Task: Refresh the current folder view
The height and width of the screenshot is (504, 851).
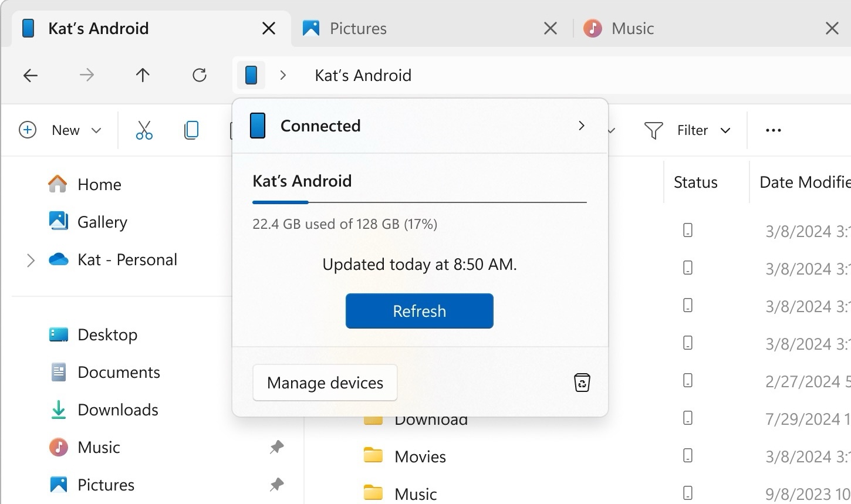Action: [x=200, y=75]
